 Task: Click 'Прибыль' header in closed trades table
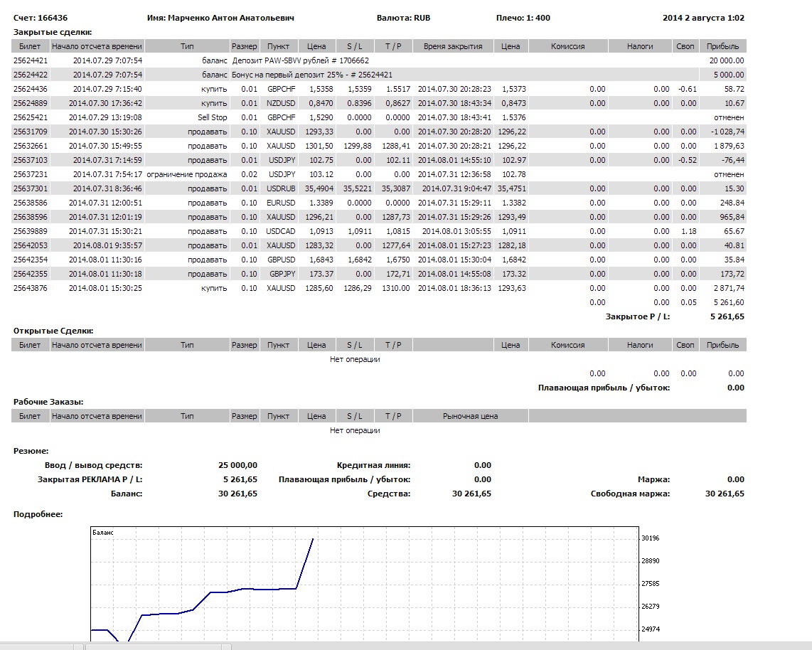(722, 46)
